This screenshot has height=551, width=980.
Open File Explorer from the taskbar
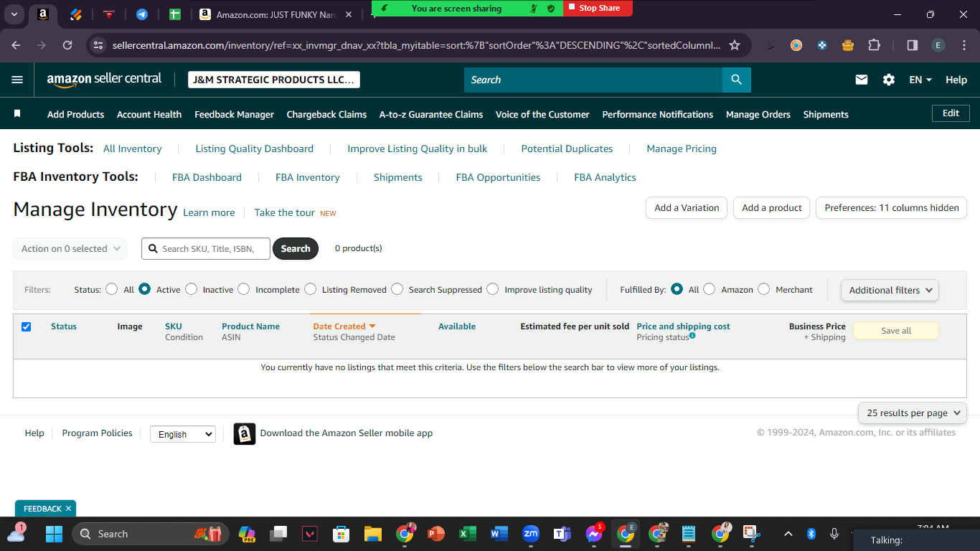tap(372, 534)
